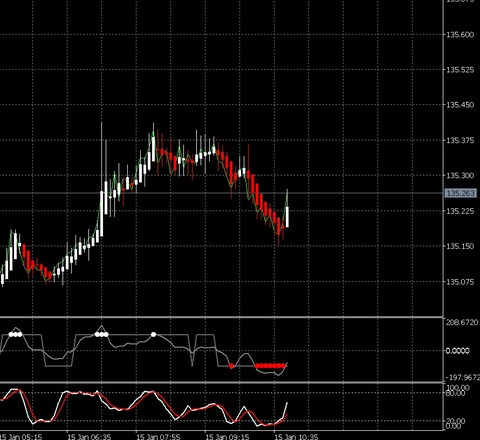The height and width of the screenshot is (440, 480).
Task: Click the 20.00 stochastic level label
Action: coord(456,421)
